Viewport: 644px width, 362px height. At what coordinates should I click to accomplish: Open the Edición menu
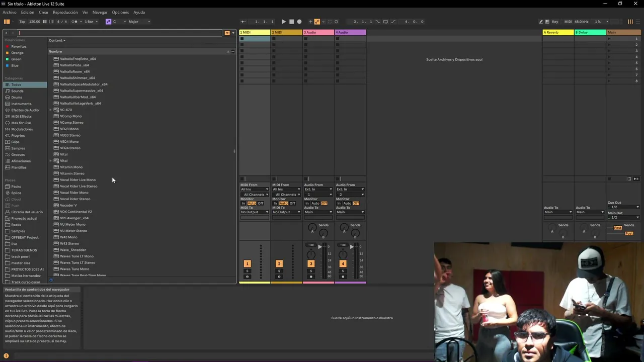click(28, 12)
